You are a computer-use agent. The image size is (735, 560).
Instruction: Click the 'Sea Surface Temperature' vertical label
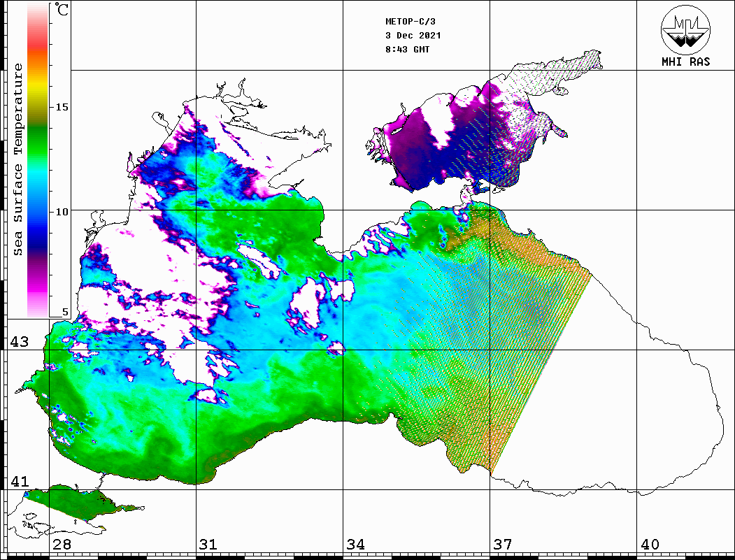point(17,159)
